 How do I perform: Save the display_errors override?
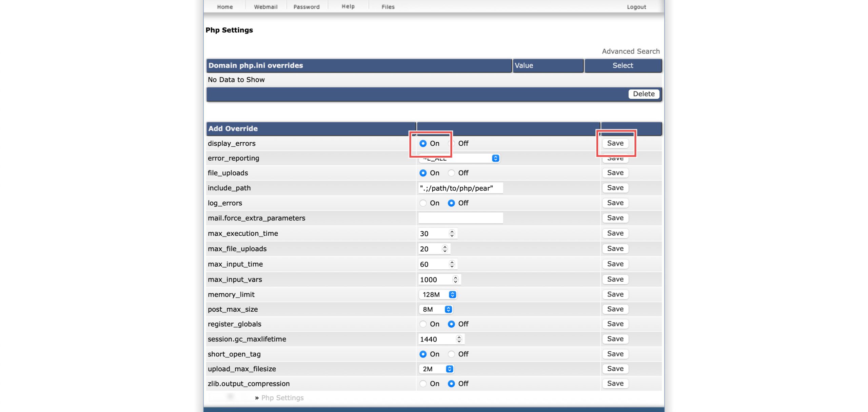(615, 143)
